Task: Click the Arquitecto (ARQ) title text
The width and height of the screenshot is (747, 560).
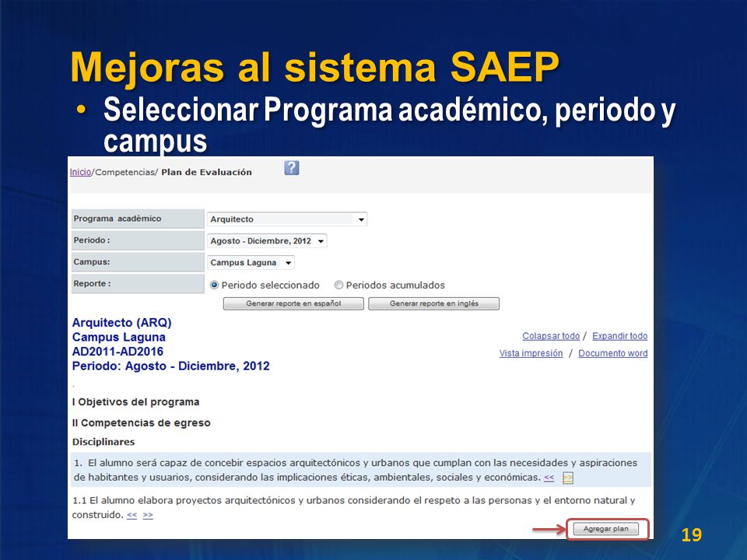Action: pos(121,322)
